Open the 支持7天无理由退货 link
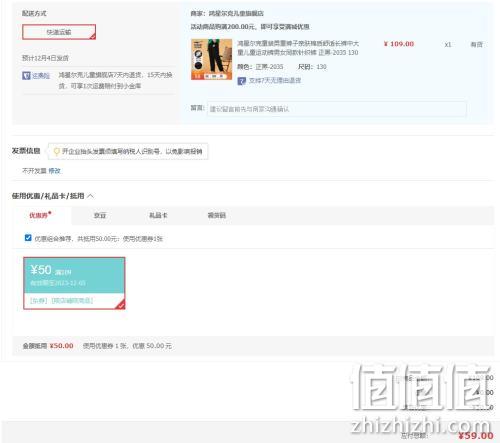 (x=275, y=80)
